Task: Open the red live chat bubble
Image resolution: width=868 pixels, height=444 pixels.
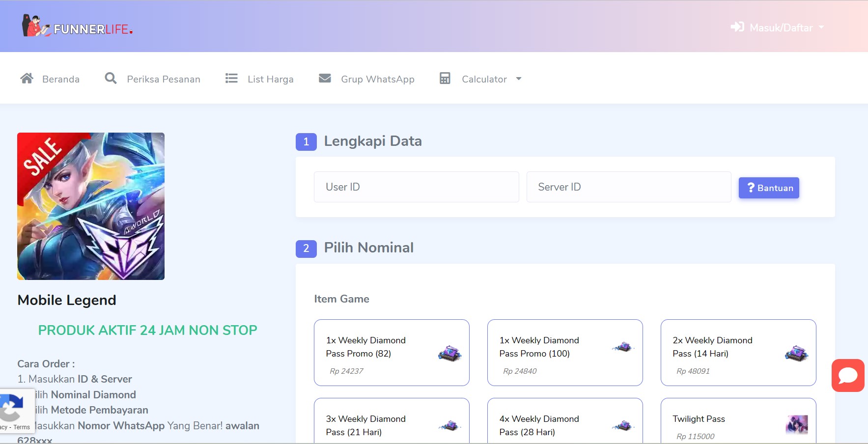Action: tap(848, 375)
